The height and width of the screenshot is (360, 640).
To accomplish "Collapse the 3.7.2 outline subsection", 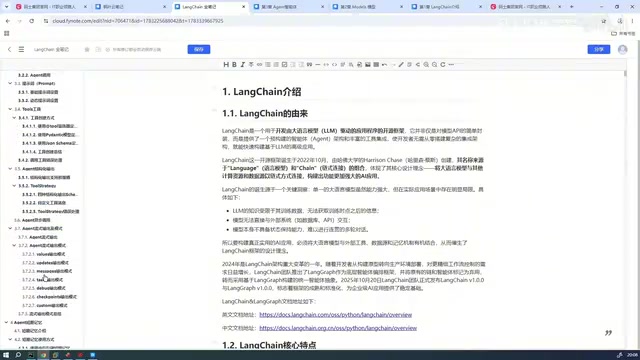I will [x=14, y=245].
